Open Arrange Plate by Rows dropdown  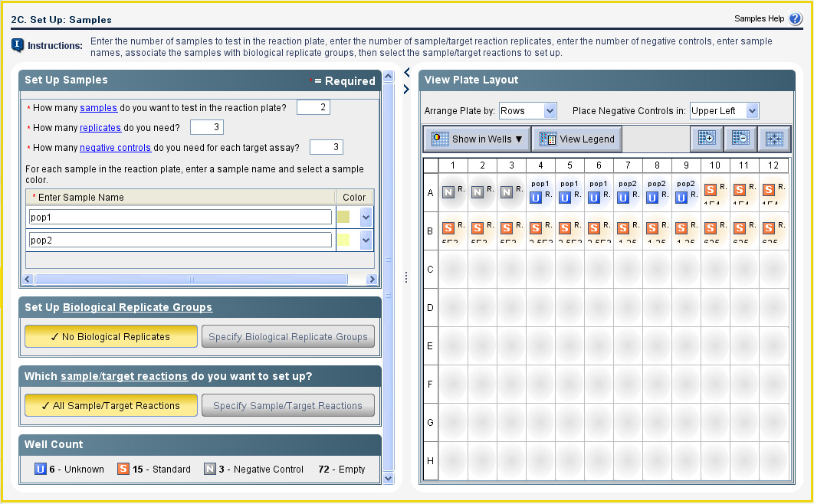coord(528,111)
